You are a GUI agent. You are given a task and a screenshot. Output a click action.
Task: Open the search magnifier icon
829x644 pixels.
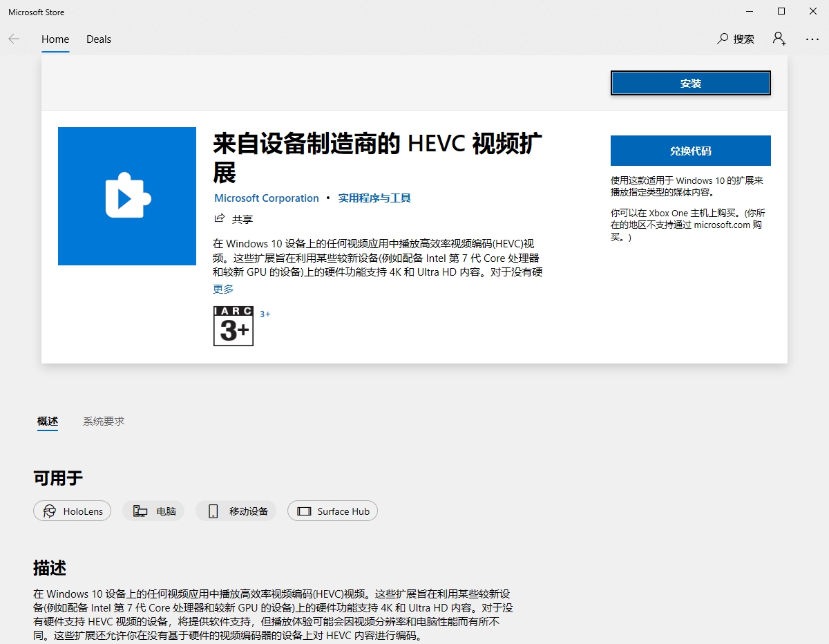tap(723, 39)
